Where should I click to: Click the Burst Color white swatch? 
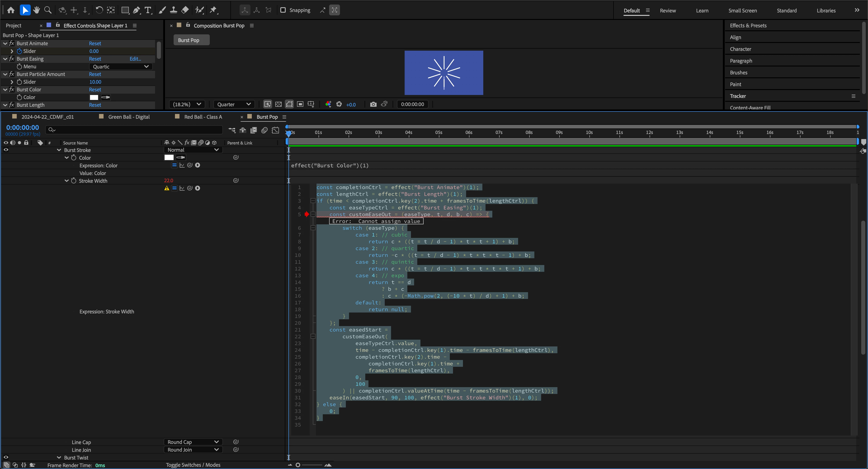[x=94, y=97]
